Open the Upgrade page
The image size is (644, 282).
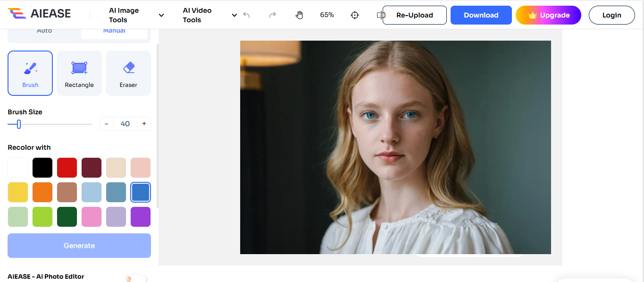pyautogui.click(x=548, y=15)
